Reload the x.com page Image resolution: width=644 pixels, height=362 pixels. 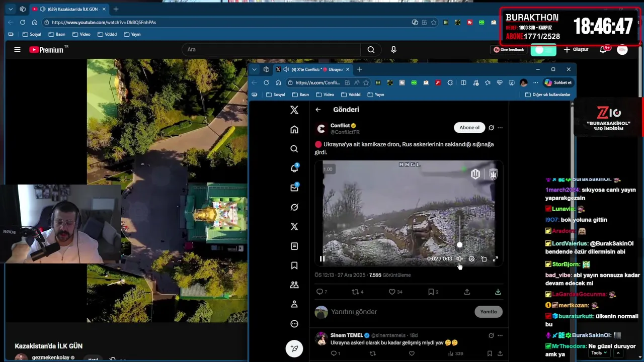click(x=266, y=82)
